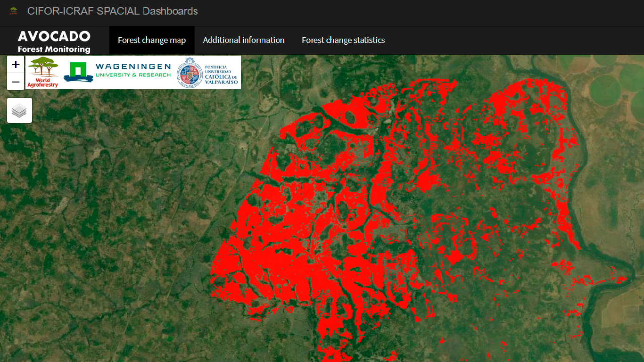Open the map layers control

(x=19, y=111)
